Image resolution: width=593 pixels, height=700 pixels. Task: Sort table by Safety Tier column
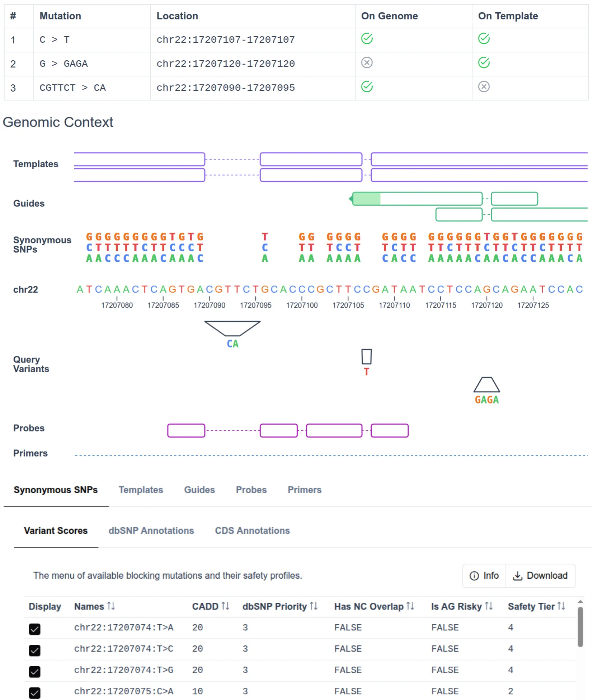(x=561, y=606)
